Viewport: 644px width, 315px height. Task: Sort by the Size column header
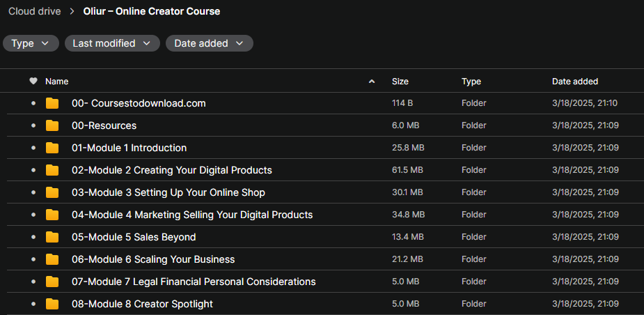pyautogui.click(x=400, y=82)
